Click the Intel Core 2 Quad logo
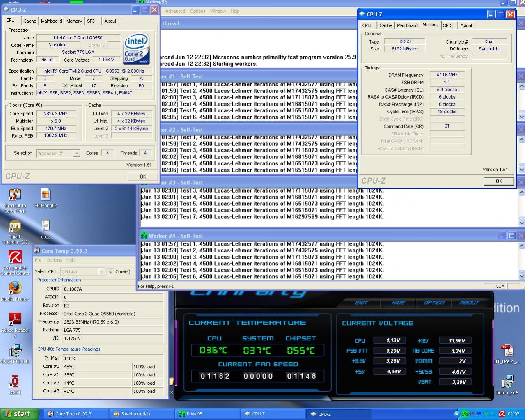Image resolution: width=525 pixels, height=420 pixels. tap(136, 49)
